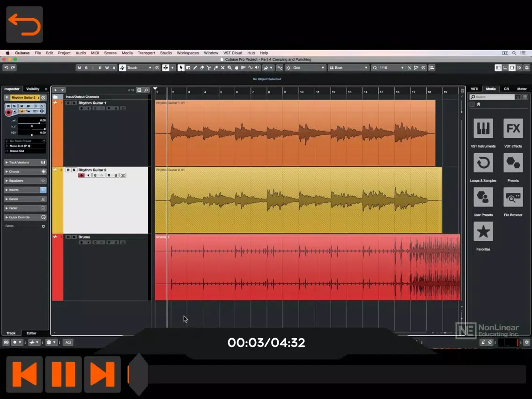
Task: Toggle the Inspector record enable button
Action: coord(8,112)
